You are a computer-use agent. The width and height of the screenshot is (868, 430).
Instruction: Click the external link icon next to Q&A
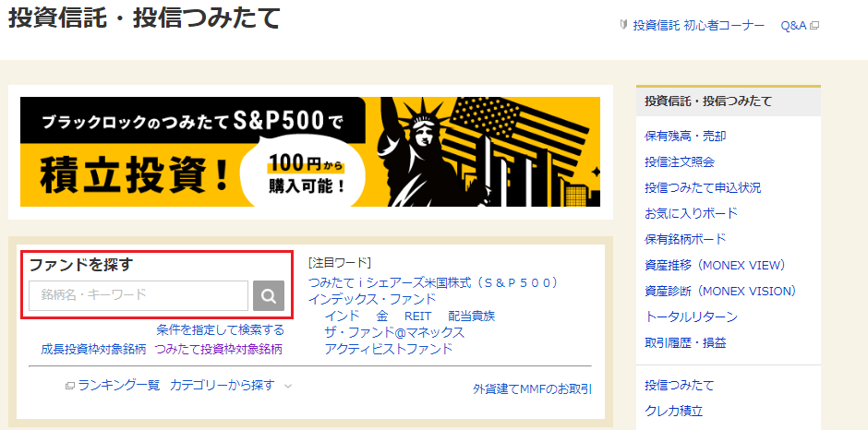(x=814, y=26)
